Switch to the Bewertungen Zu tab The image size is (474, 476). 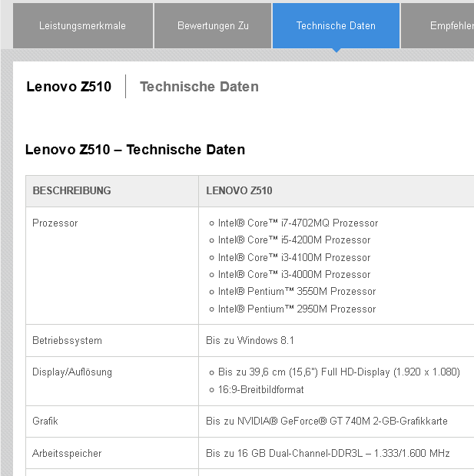tap(213, 26)
